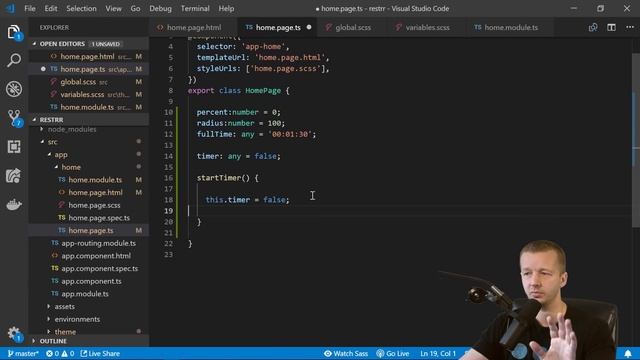The image size is (640, 360).
Task: Click Watch Sass in status bar
Action: (346, 353)
